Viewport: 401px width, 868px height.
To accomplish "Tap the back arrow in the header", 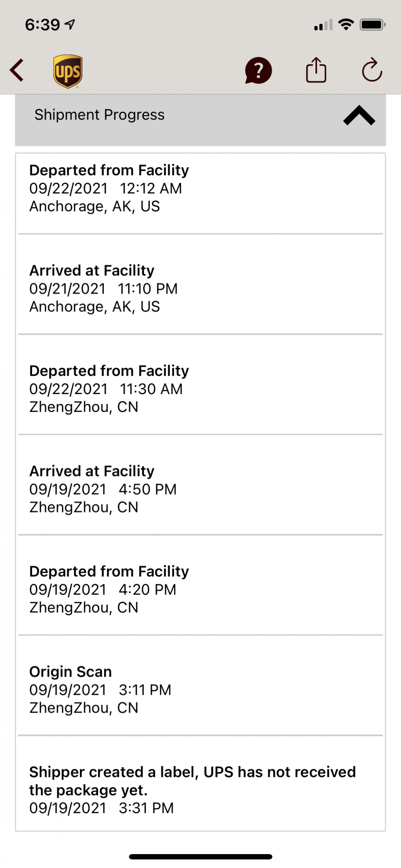I will pos(17,70).
